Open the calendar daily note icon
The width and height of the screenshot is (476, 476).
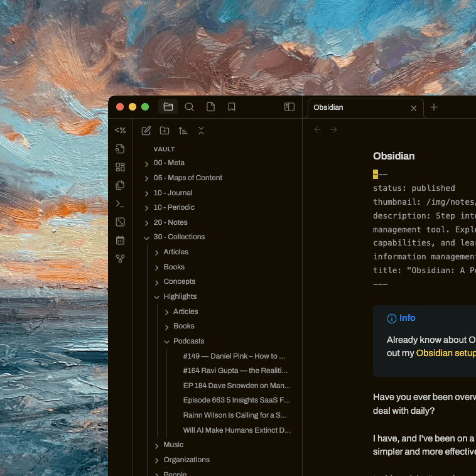click(x=120, y=241)
